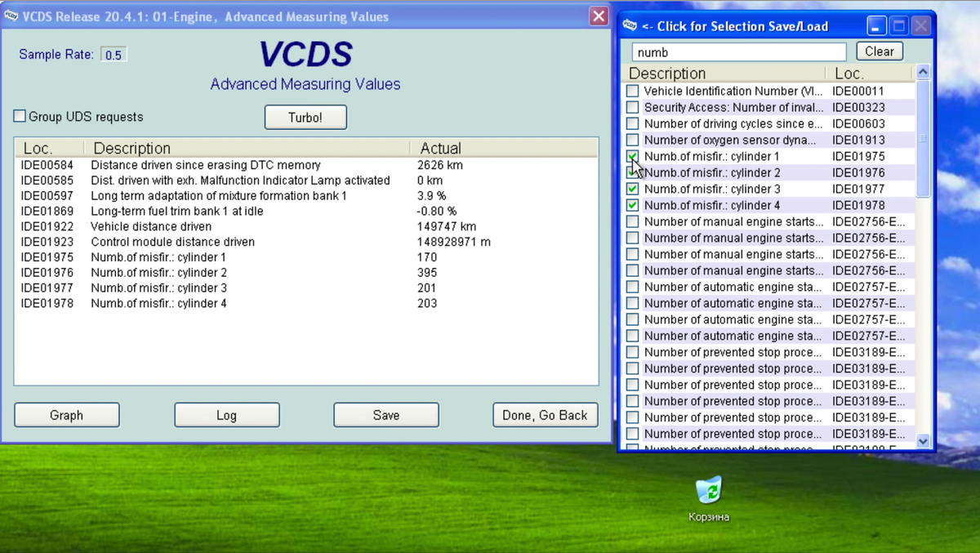Click the cylinder 2 misfire count 395
The image size is (980, 553).
426,273
